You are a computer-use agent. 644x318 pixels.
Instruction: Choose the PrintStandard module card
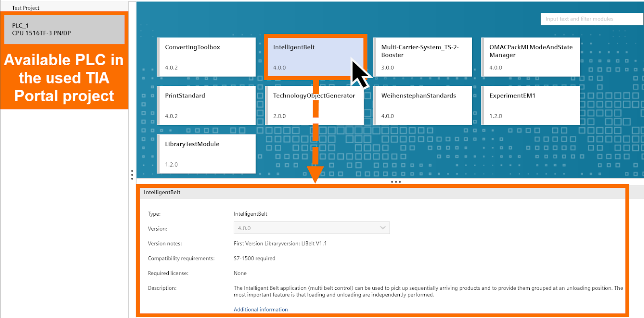point(206,105)
